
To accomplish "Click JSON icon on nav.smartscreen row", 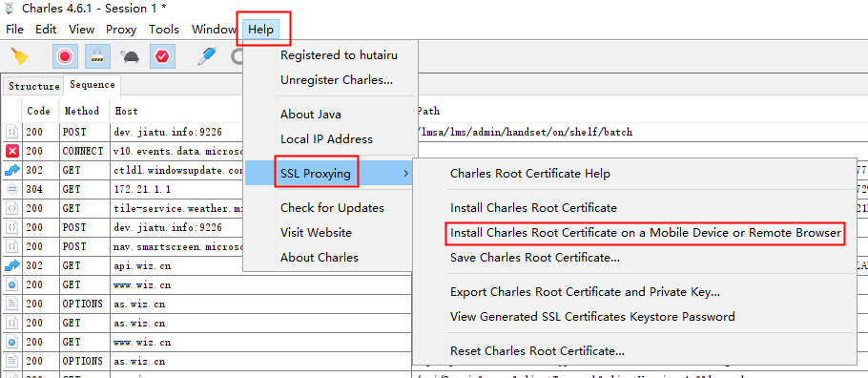I will coord(12,246).
